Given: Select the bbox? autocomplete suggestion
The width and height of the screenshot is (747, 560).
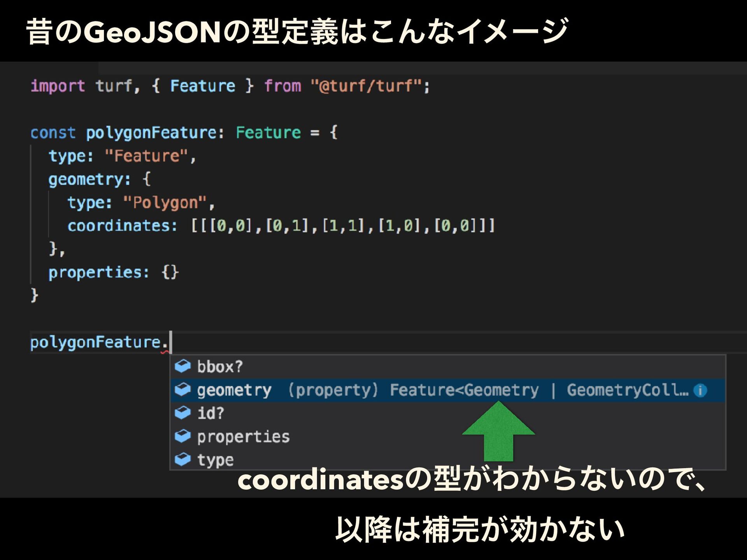Looking at the screenshot, I should [x=220, y=367].
